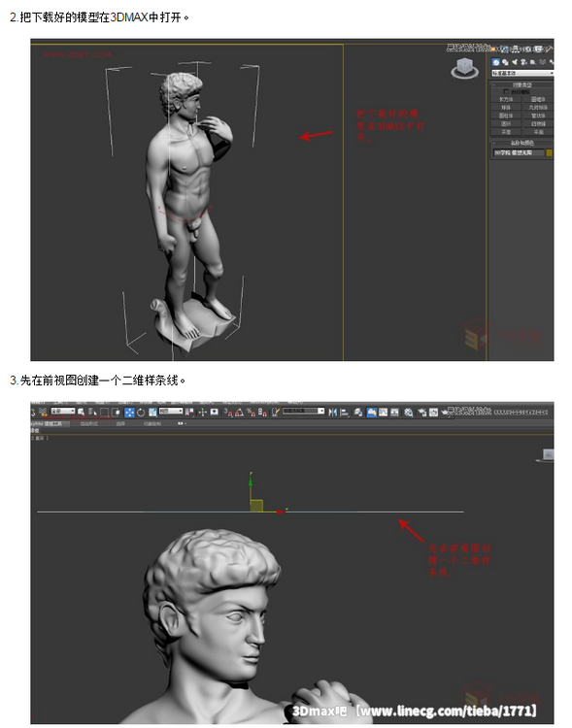Click the 四棱锥 (Pyramid) primitive button
This screenshot has width=572, height=728.
coord(538,124)
